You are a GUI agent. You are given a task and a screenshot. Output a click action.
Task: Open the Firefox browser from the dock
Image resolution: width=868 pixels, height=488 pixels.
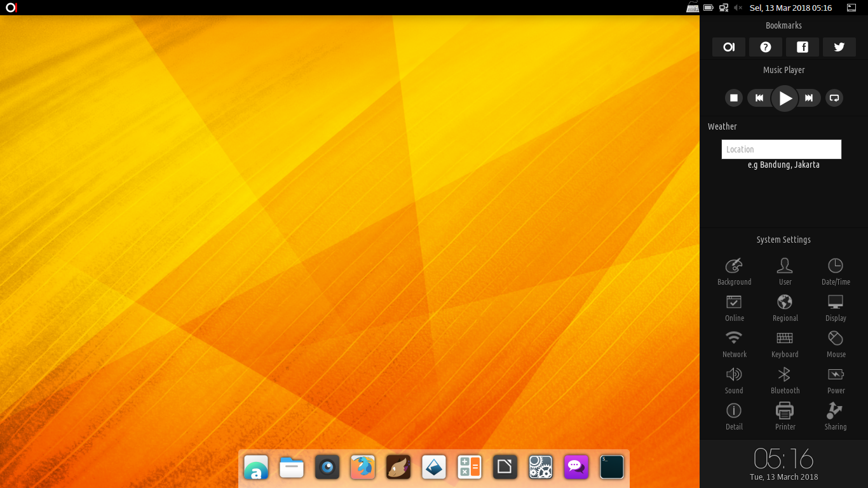[363, 468]
